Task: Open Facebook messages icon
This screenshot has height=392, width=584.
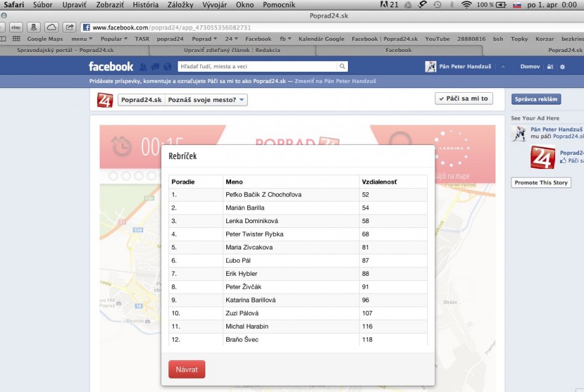Action: tap(155, 67)
